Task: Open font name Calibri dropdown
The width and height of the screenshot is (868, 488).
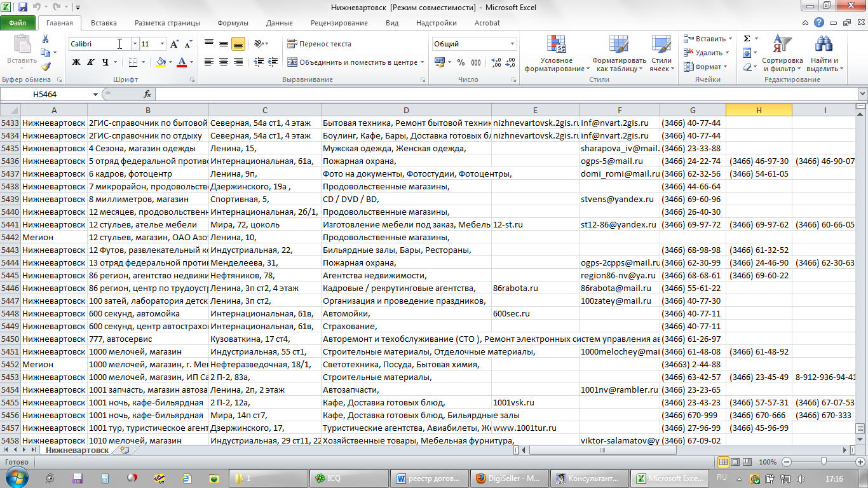Action: (135, 44)
